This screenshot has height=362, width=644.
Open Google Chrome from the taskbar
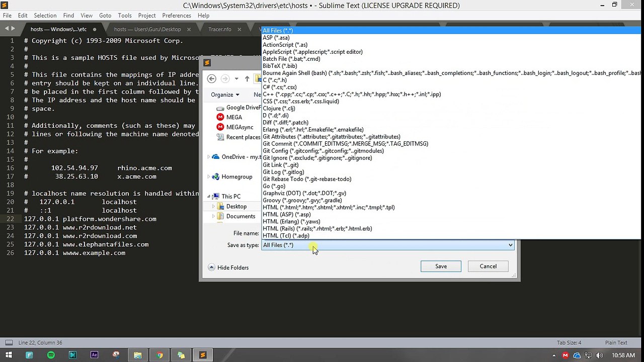tap(159, 355)
